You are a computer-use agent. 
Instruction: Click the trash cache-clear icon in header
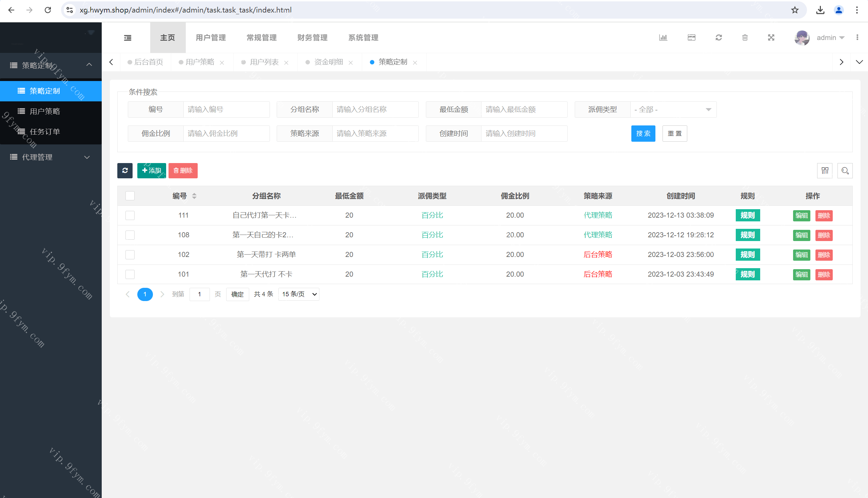(x=745, y=38)
